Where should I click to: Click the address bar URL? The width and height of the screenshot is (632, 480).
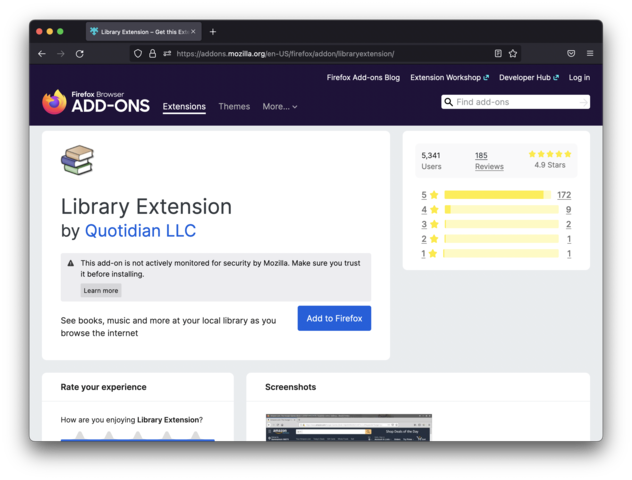[285, 54]
